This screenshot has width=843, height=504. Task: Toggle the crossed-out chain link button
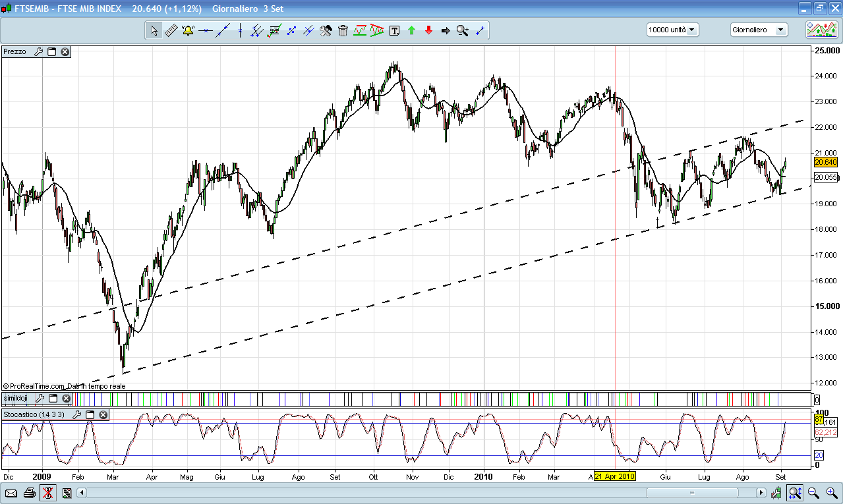(x=48, y=493)
